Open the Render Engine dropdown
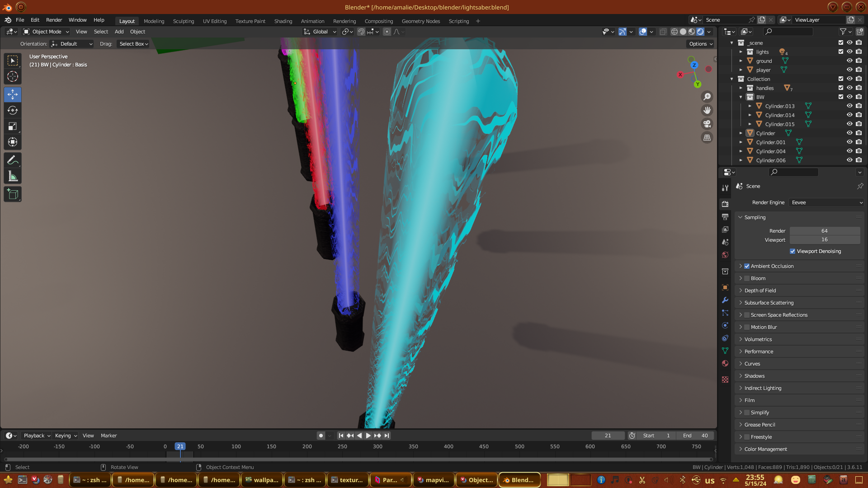 point(826,202)
